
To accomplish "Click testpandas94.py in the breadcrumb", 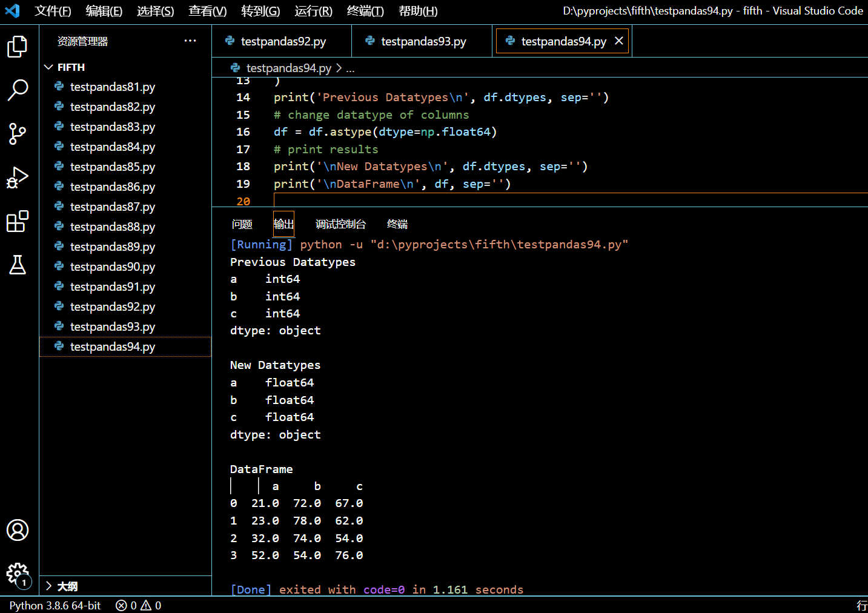I will [x=289, y=68].
